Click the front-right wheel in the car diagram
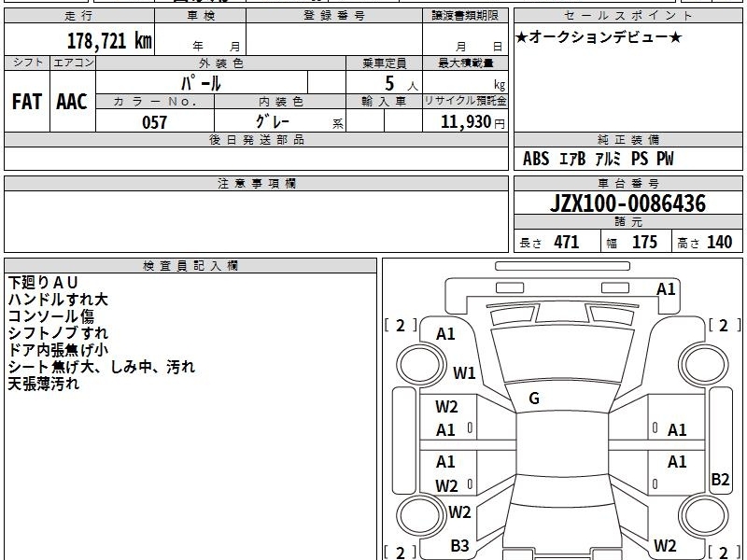Image resolution: width=747 pixels, height=560 pixels. (x=704, y=365)
